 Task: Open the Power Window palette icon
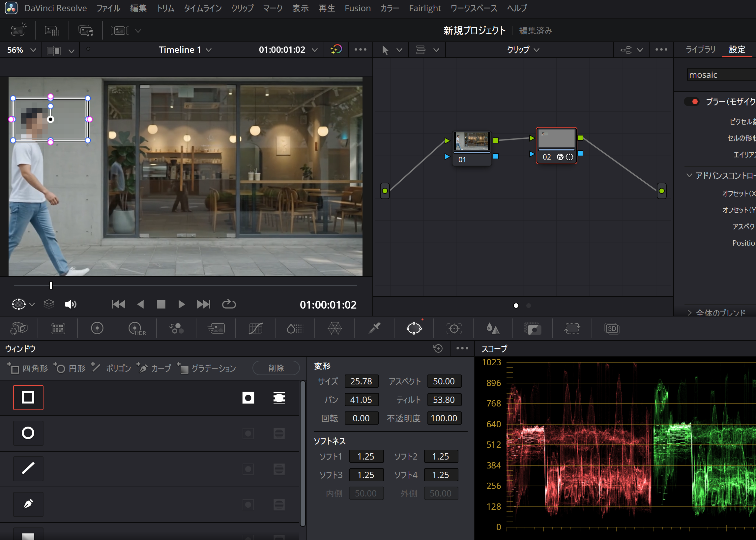[x=414, y=329]
